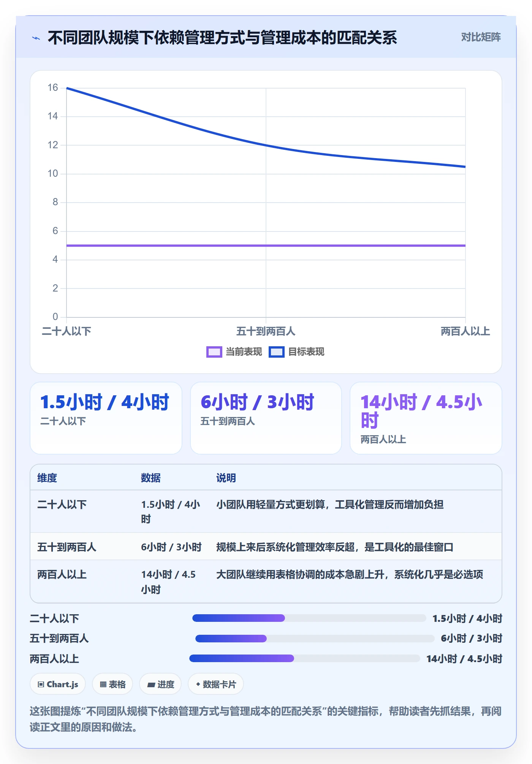Click the 五十到两百人 table row label

click(67, 547)
